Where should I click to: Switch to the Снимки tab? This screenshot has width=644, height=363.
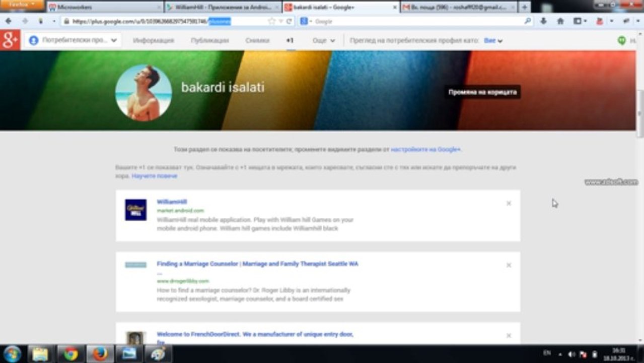tap(257, 40)
